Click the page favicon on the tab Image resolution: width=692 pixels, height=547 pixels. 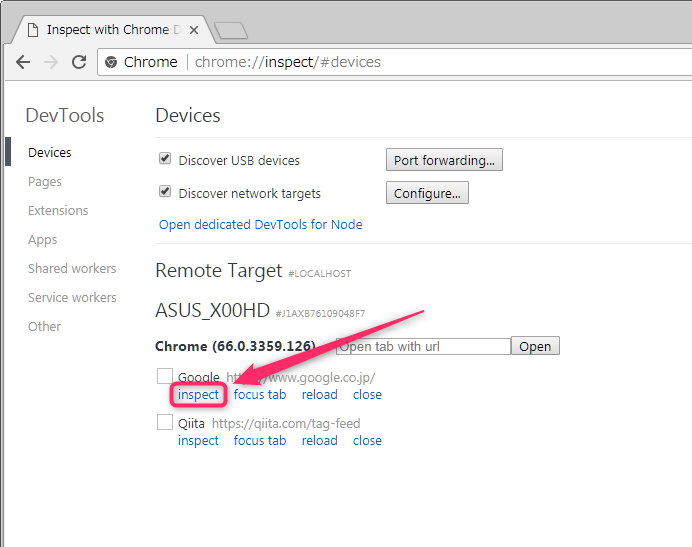point(33,30)
